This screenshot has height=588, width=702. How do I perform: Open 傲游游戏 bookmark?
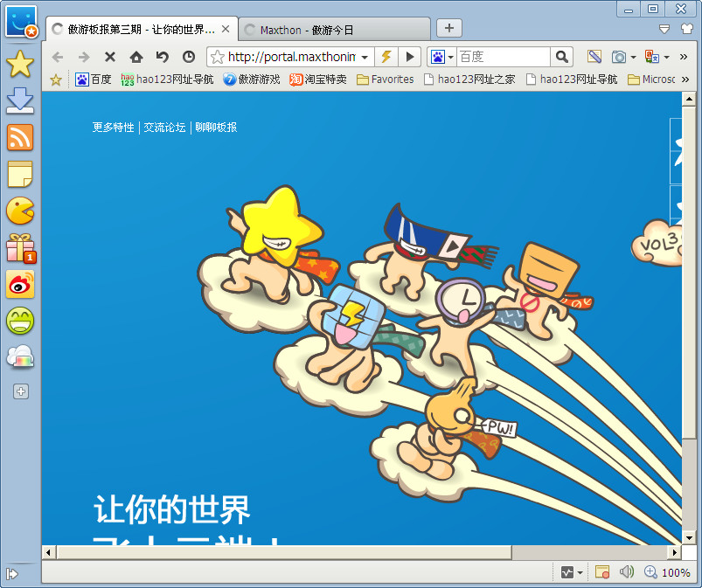[x=252, y=80]
